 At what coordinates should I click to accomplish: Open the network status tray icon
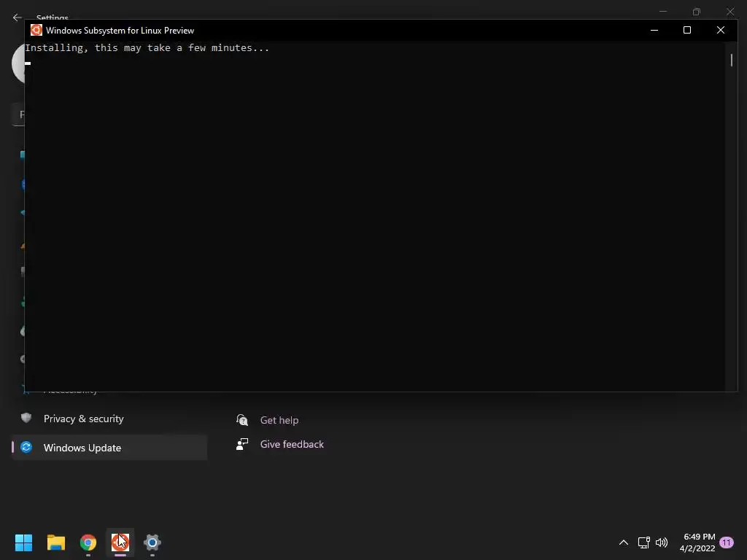click(643, 542)
